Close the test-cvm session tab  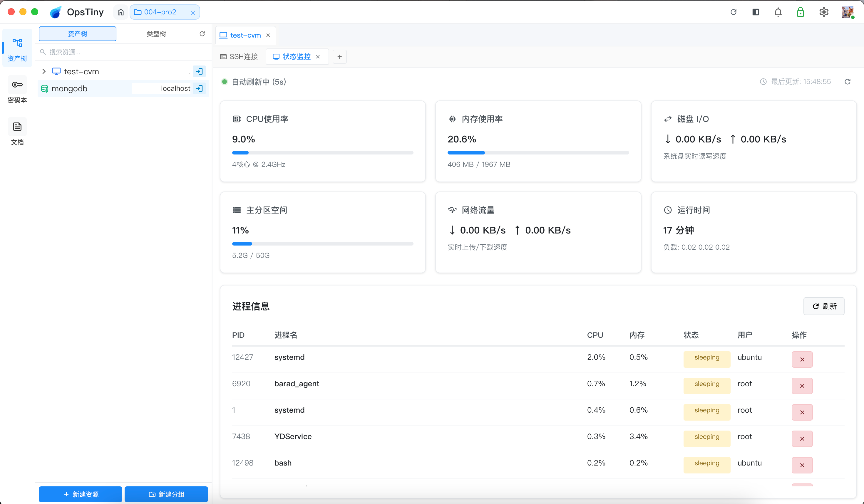(268, 35)
